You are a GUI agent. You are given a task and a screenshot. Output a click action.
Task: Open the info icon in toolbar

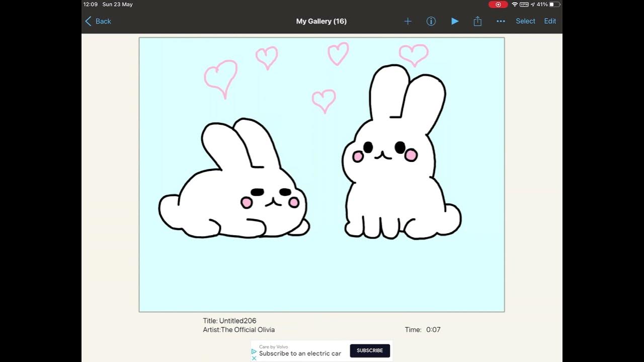(x=431, y=21)
